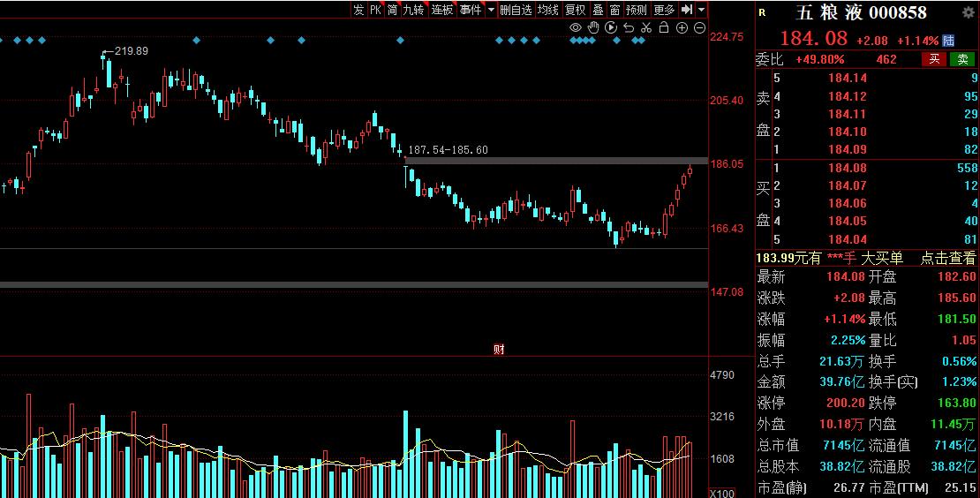Expand the dropdown arrow after 事件
Image resolution: width=980 pixels, height=498 pixels.
pos(491,10)
